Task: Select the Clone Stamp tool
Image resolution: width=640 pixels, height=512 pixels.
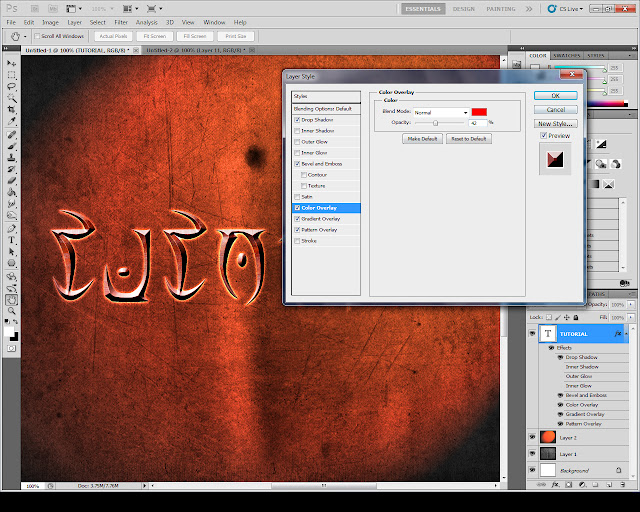Action: [x=11, y=158]
